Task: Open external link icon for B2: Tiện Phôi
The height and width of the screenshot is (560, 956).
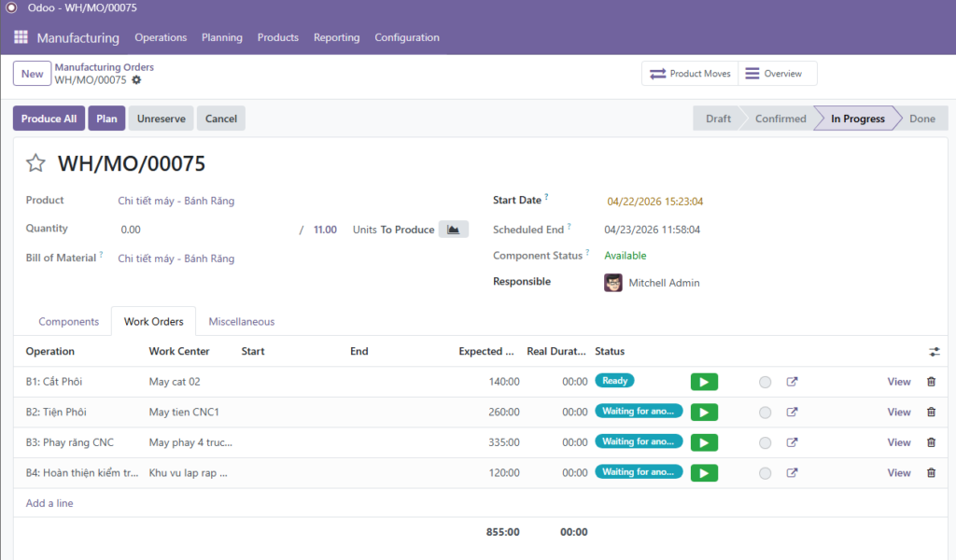Action: (793, 412)
